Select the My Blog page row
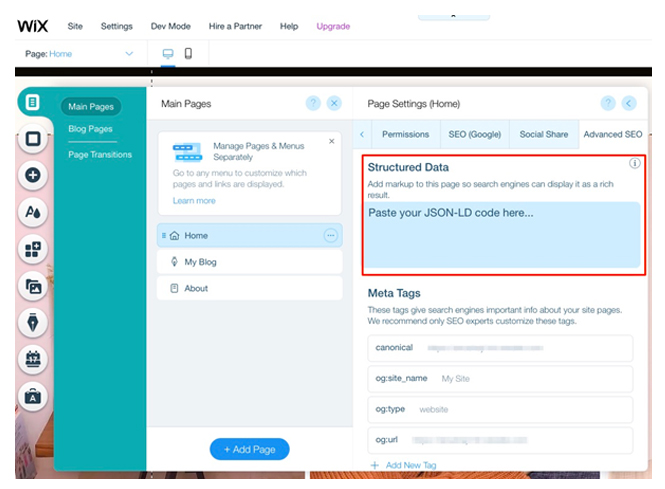Image resolution: width=665 pixels, height=489 pixels. click(249, 262)
